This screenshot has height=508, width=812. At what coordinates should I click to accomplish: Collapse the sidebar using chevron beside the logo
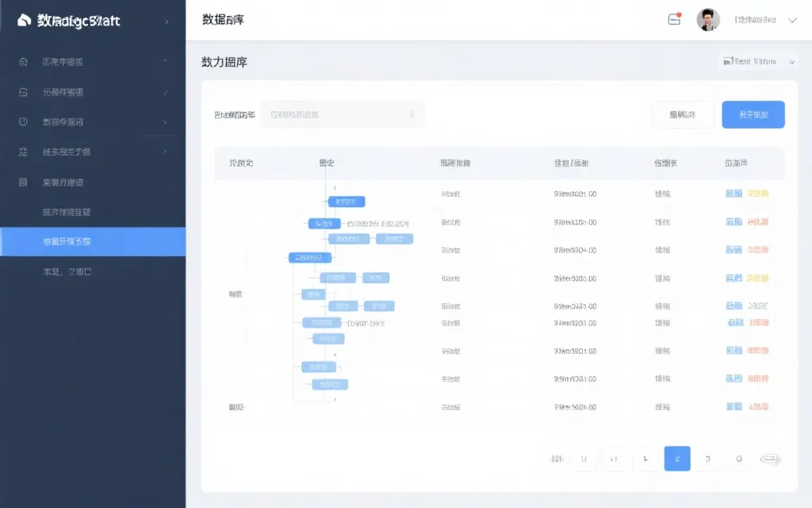click(167, 21)
